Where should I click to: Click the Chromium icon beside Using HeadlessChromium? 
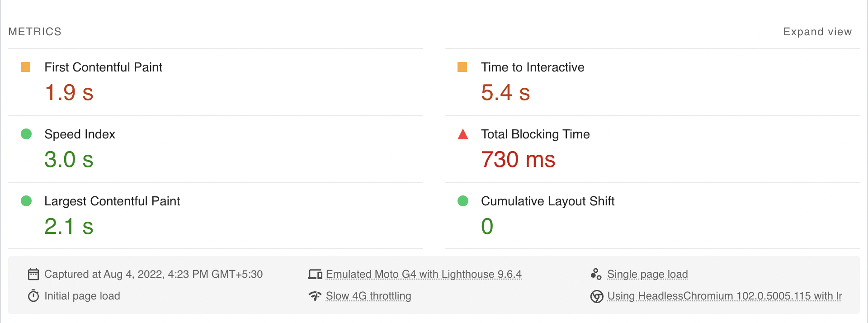coord(597,296)
